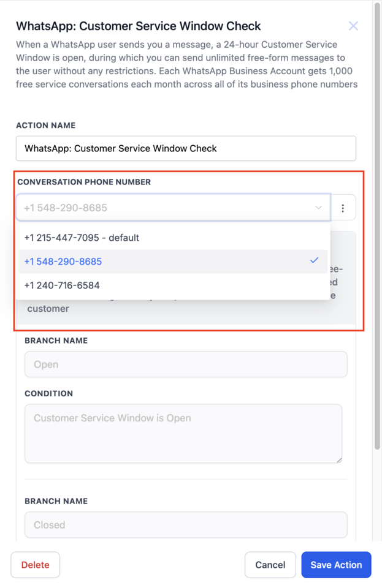
Task: Click the ACTION NAME label
Action: (46, 126)
